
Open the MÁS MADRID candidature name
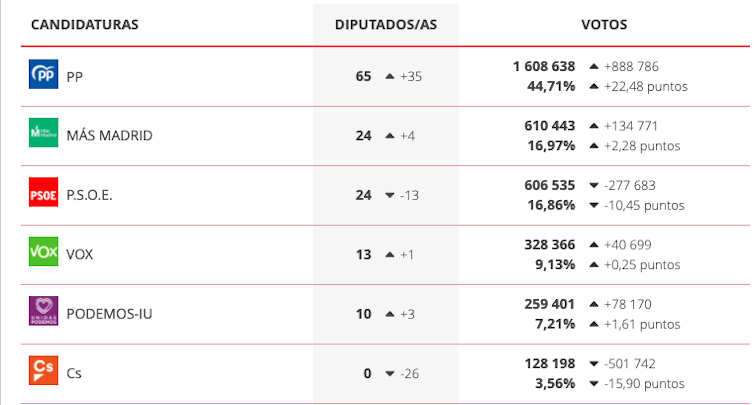tap(109, 135)
